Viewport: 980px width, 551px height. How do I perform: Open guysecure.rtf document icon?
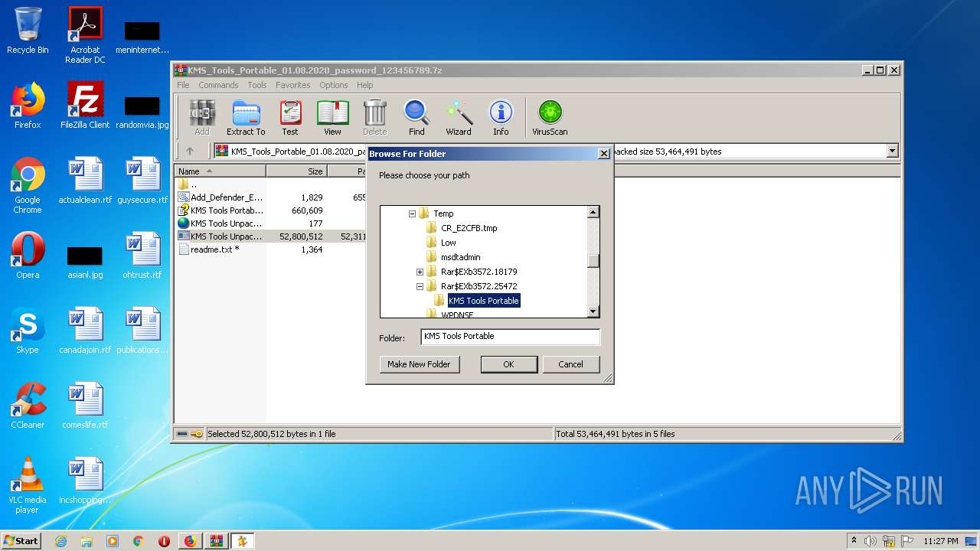point(142,181)
